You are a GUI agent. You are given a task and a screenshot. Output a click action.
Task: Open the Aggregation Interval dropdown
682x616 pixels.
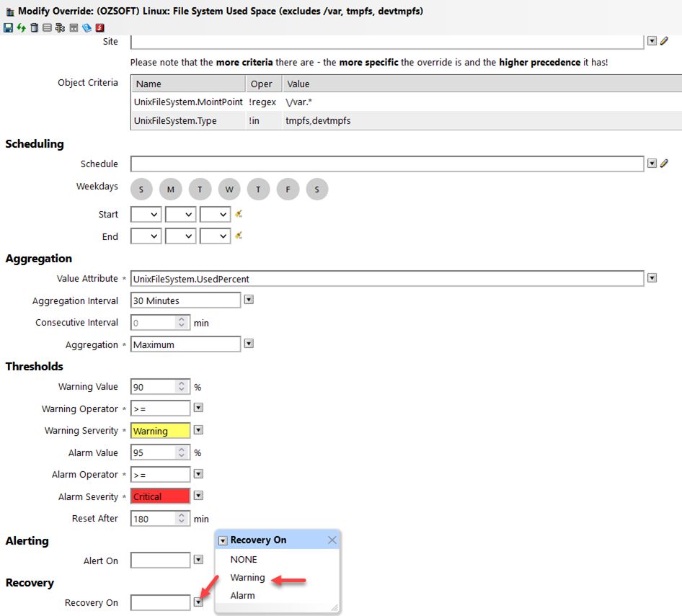[x=249, y=300]
